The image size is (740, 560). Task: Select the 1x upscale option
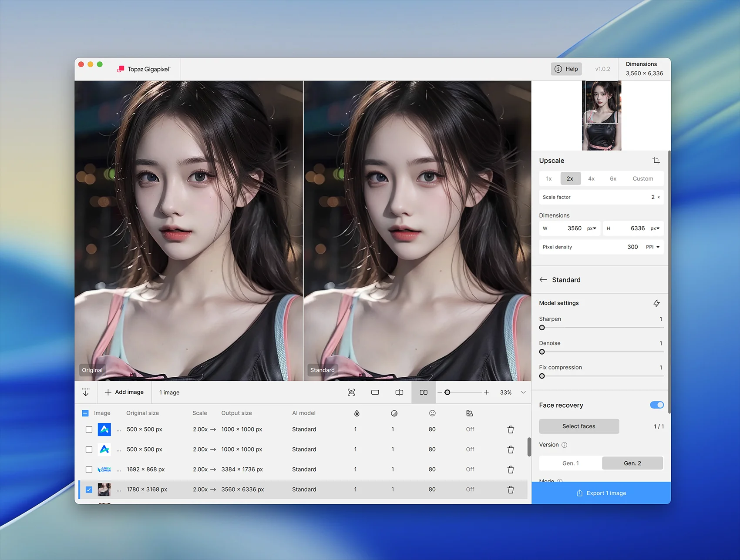tap(549, 179)
